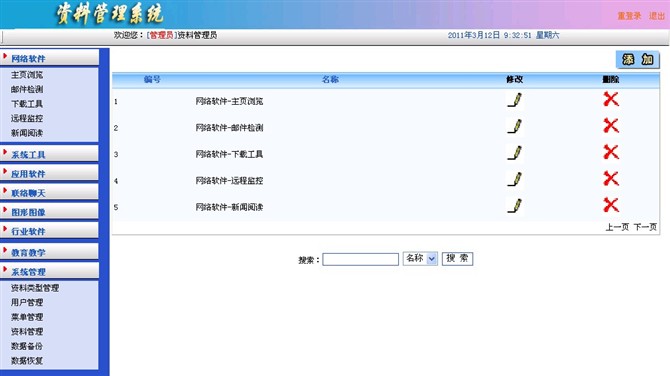Viewport: 670px width, 376px height.
Task: Expand the 教育教学 menu section
Action: 50,252
